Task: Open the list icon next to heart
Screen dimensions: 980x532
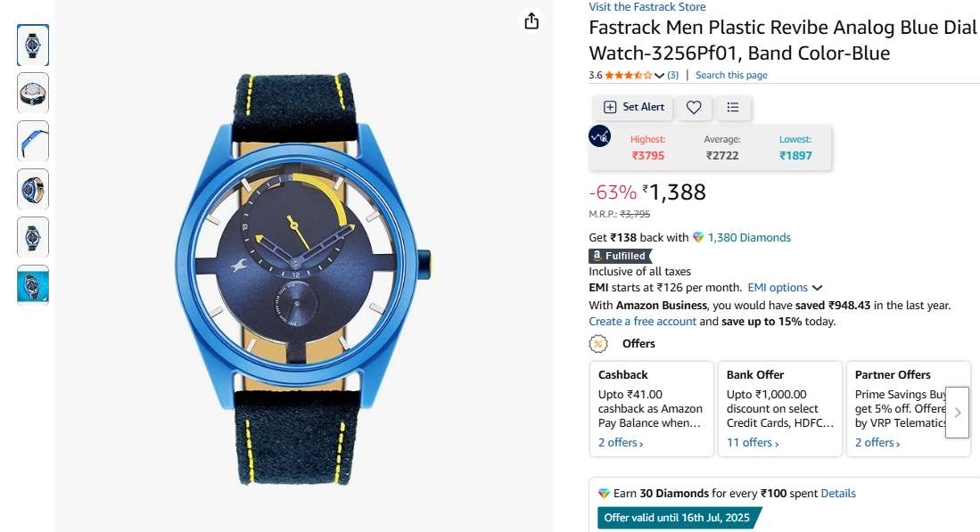Action: coord(733,107)
